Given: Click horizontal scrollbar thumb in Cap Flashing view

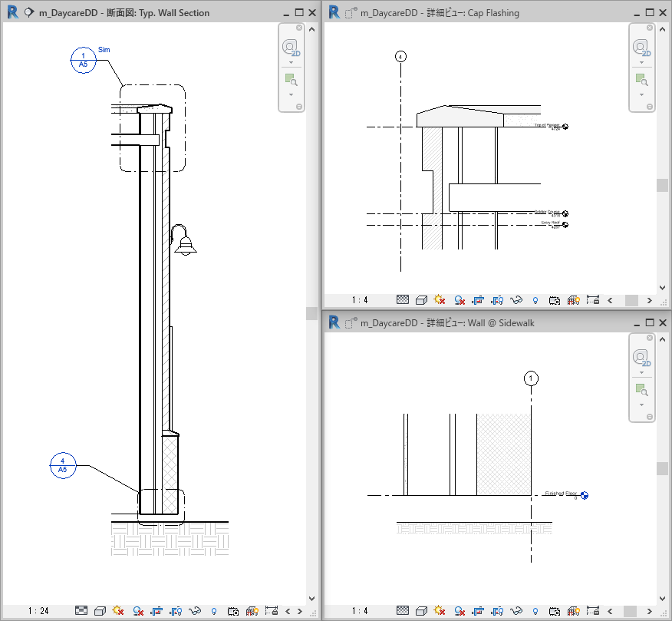Looking at the screenshot, I should [631, 300].
